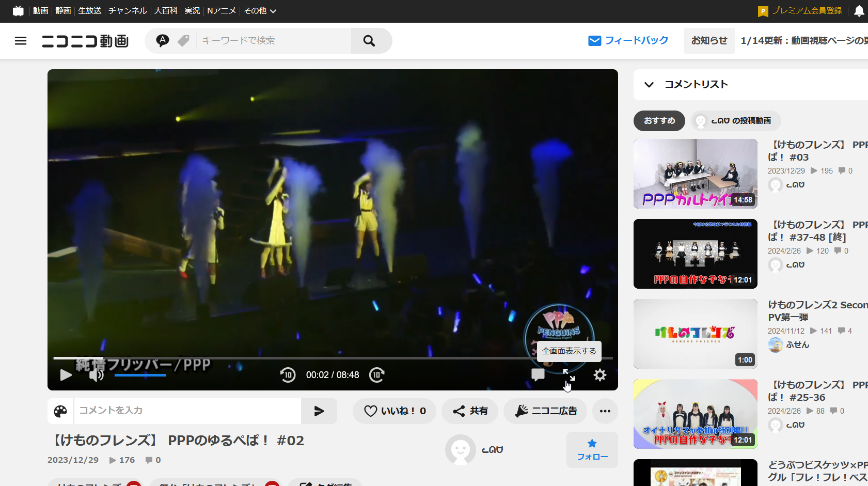868x486 pixels.
Task: Go to ニコニコ動画 home via logo
Action: click(85, 41)
